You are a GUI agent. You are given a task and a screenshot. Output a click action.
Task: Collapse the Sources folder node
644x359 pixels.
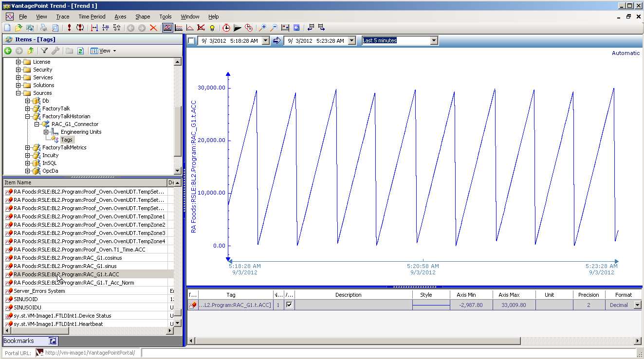(18, 93)
